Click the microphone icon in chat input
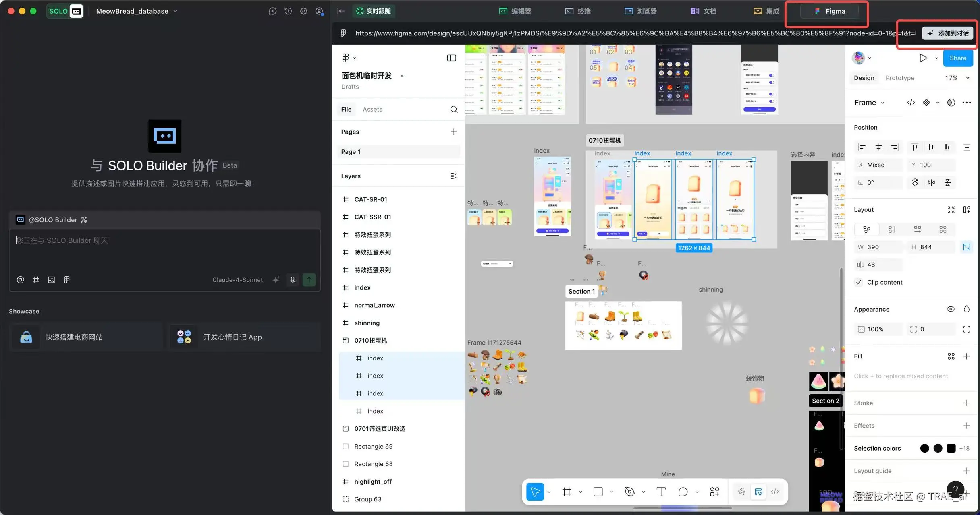 point(293,279)
